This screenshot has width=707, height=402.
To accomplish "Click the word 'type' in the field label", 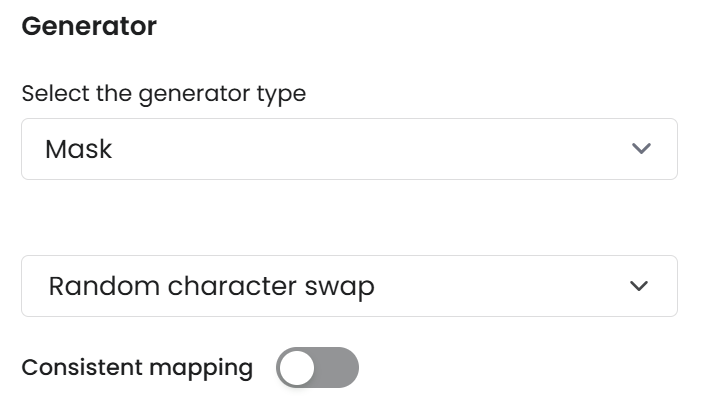I will click(x=283, y=95).
